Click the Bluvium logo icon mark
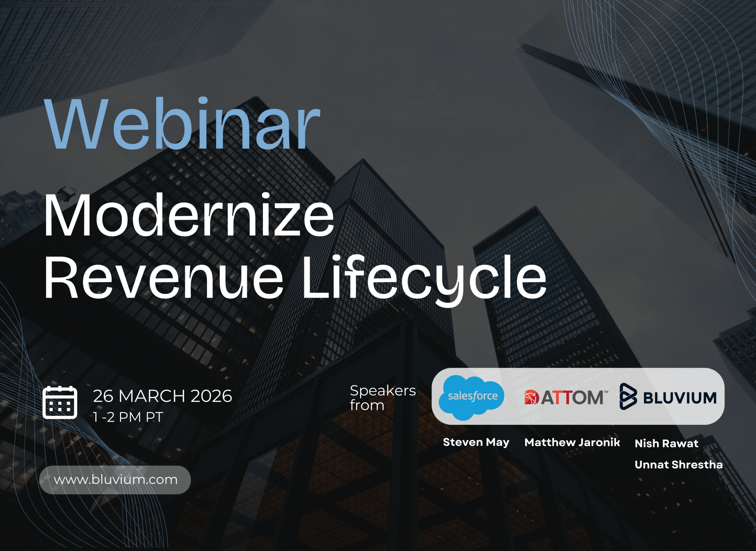The width and height of the screenshot is (756, 551). pyautogui.click(x=628, y=396)
